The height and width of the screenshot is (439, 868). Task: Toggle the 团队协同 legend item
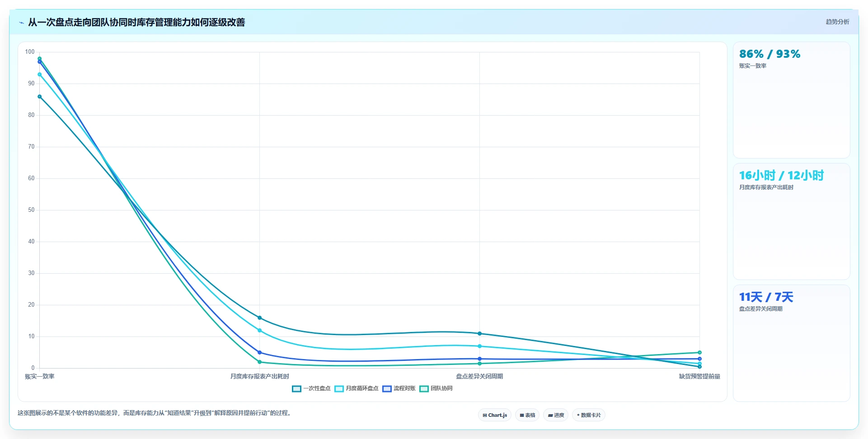436,388
